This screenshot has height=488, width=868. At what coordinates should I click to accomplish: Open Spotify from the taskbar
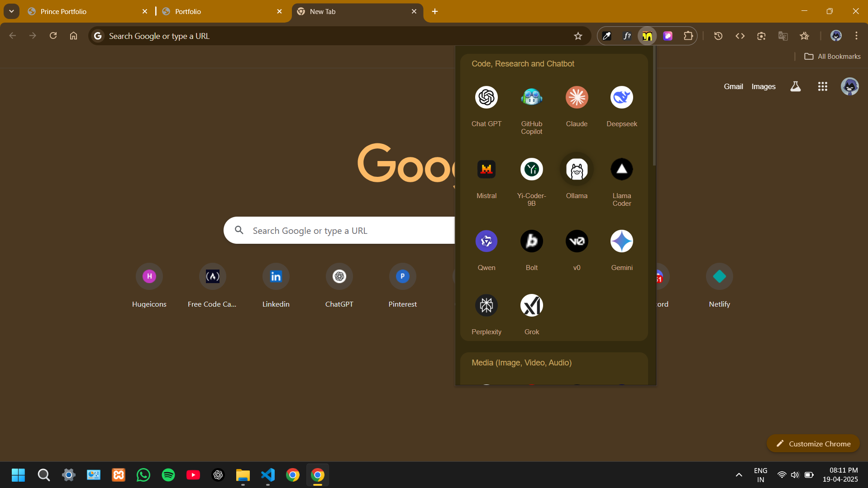pos(168,475)
